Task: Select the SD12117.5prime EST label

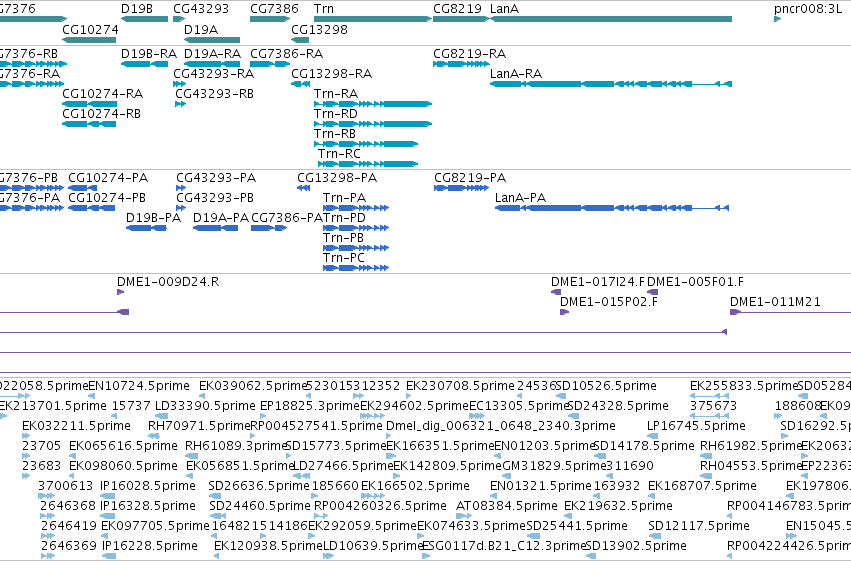Action: [x=699, y=527]
